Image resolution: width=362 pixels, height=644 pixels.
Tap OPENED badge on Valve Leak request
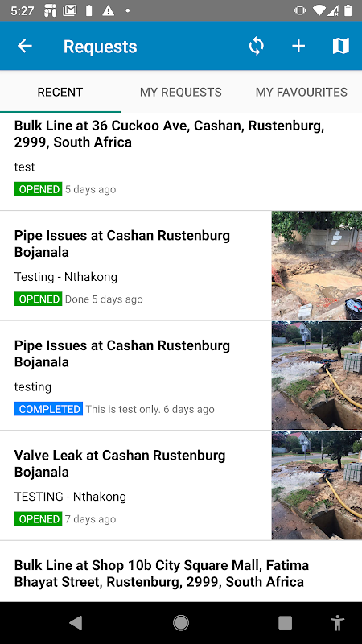pyautogui.click(x=38, y=519)
